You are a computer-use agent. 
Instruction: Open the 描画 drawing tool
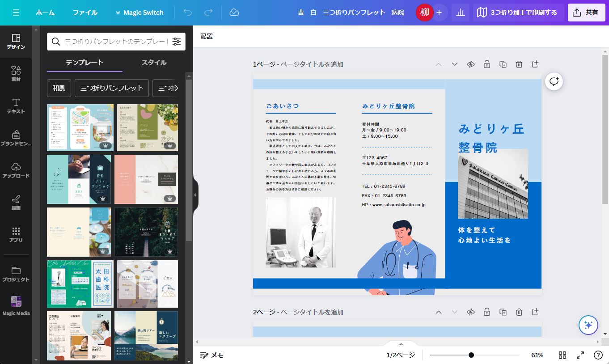(x=16, y=202)
